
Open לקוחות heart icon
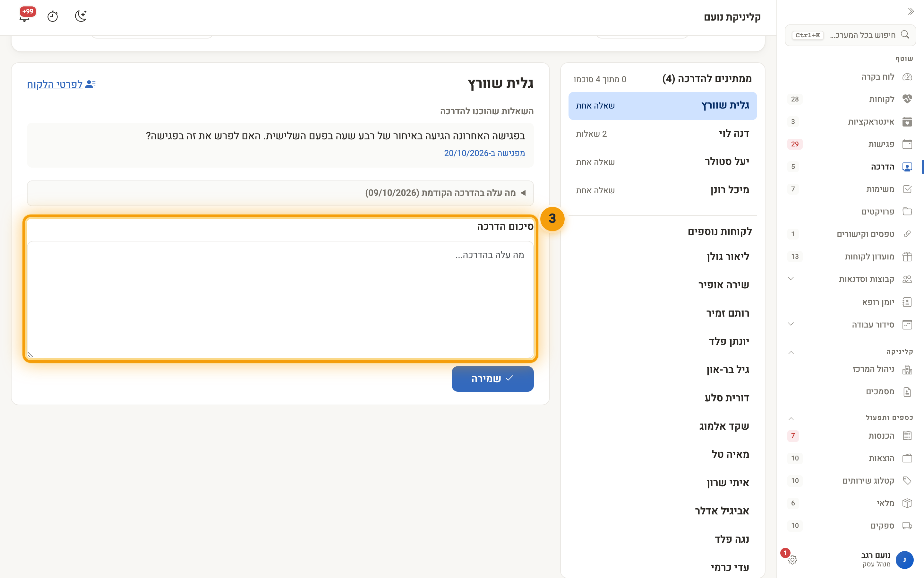(907, 100)
